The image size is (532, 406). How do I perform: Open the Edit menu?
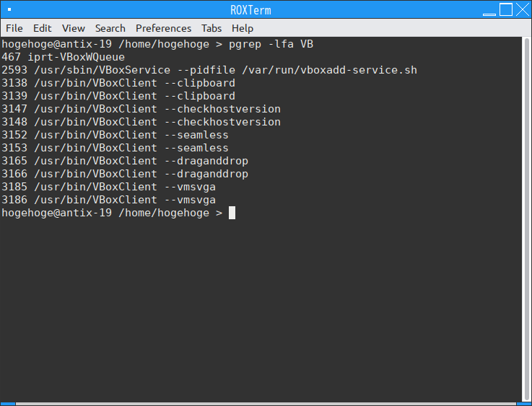(43, 28)
